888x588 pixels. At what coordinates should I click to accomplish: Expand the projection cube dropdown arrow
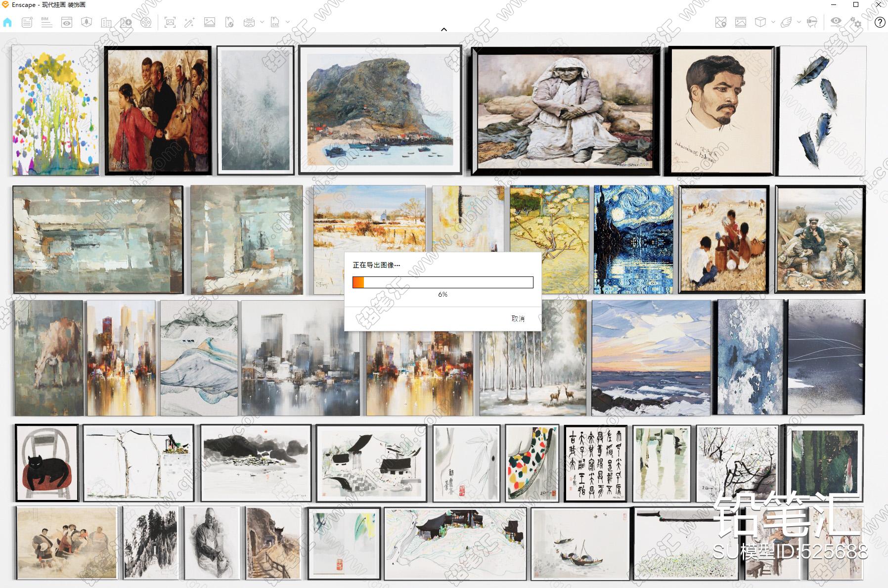point(773,22)
